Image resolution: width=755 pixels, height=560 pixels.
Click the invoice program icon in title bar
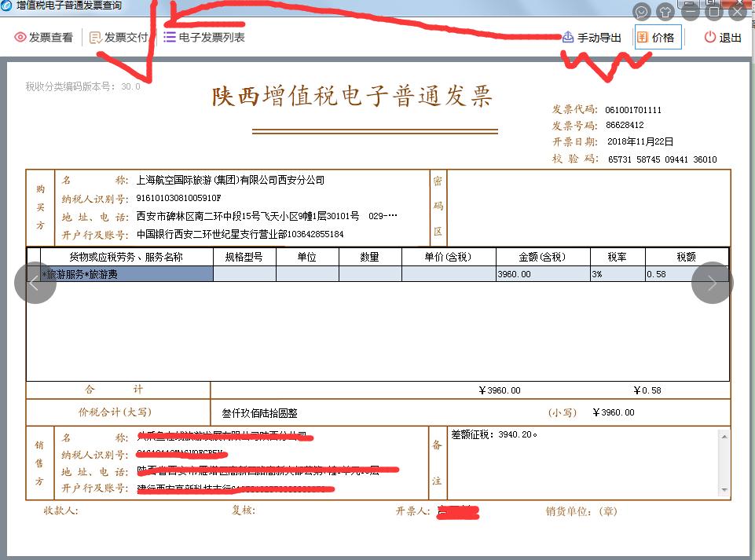[x=6, y=5]
